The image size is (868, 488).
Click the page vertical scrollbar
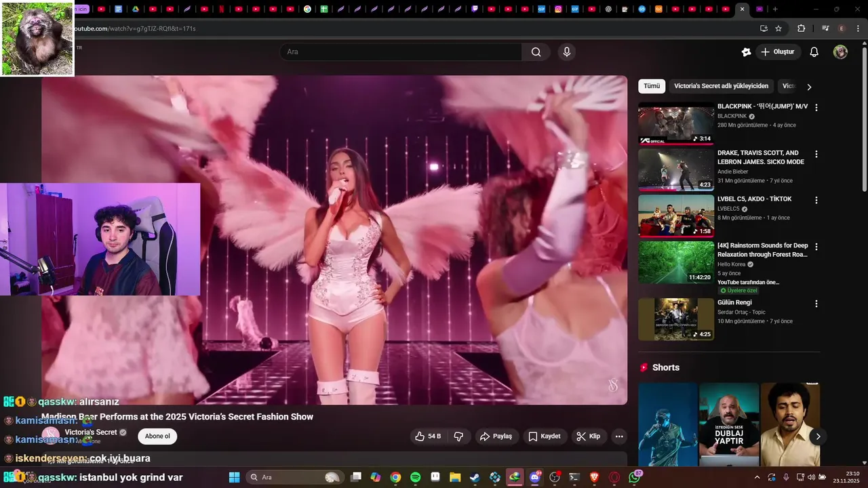point(864,119)
